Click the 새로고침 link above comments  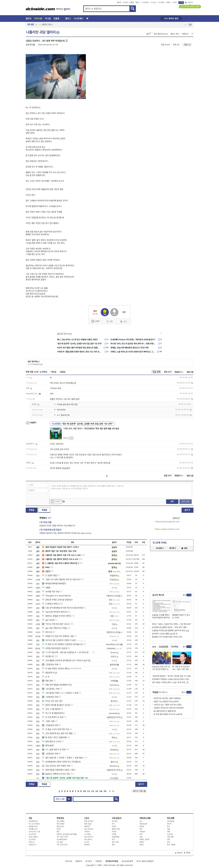pos(190,372)
